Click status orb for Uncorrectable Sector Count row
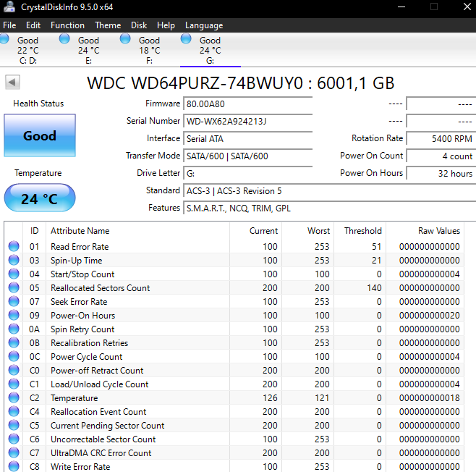This screenshot has height=472, width=476. pyautogui.click(x=14, y=439)
